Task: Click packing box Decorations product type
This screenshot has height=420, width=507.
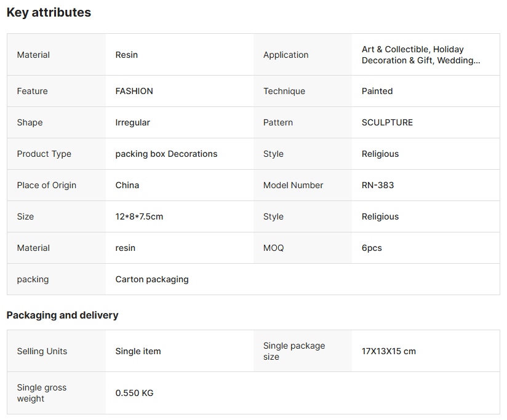Action: [x=166, y=154]
